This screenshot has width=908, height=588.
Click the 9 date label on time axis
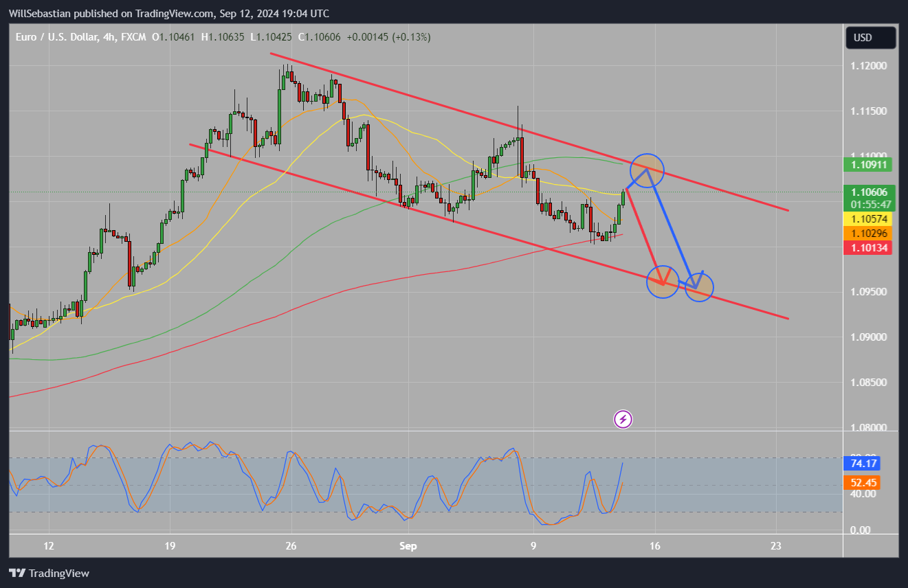click(x=533, y=546)
